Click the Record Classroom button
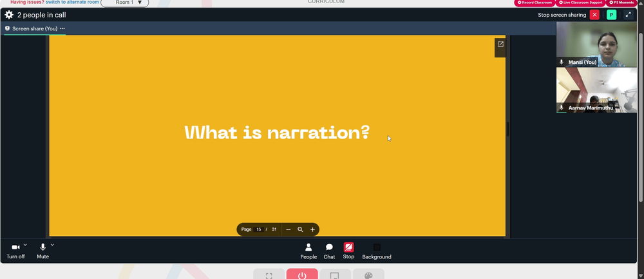 [x=535, y=3]
